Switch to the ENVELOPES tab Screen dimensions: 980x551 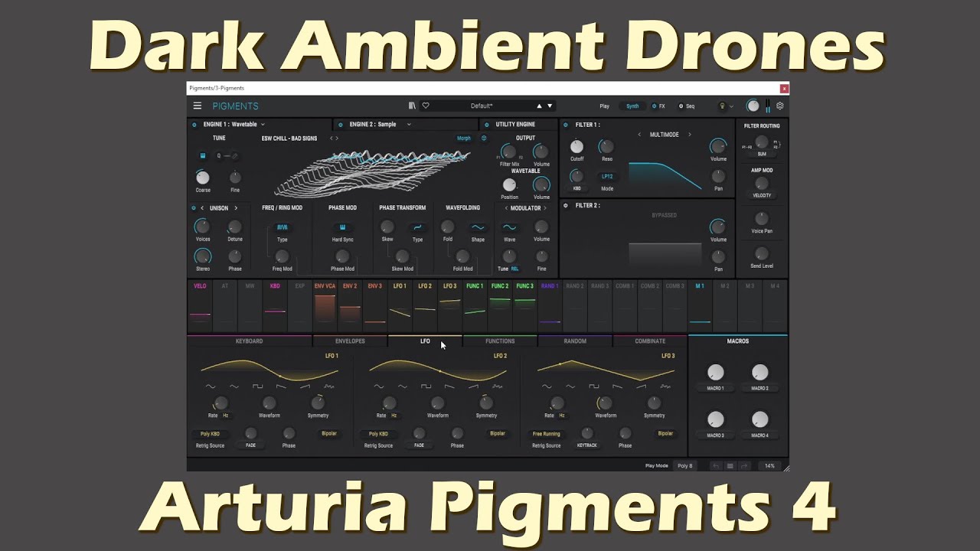pos(350,341)
